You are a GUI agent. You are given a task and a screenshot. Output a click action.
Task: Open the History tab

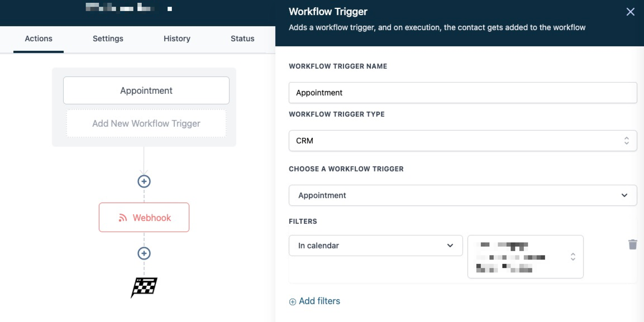(x=177, y=39)
